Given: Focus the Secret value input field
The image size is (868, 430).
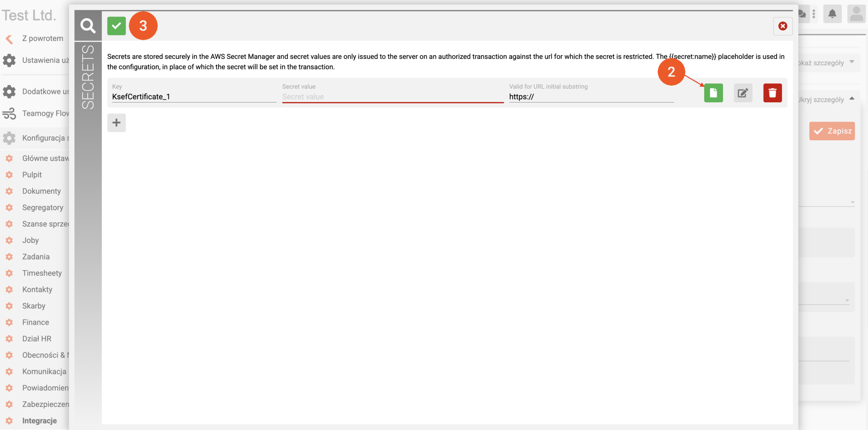Looking at the screenshot, I should click(x=392, y=97).
